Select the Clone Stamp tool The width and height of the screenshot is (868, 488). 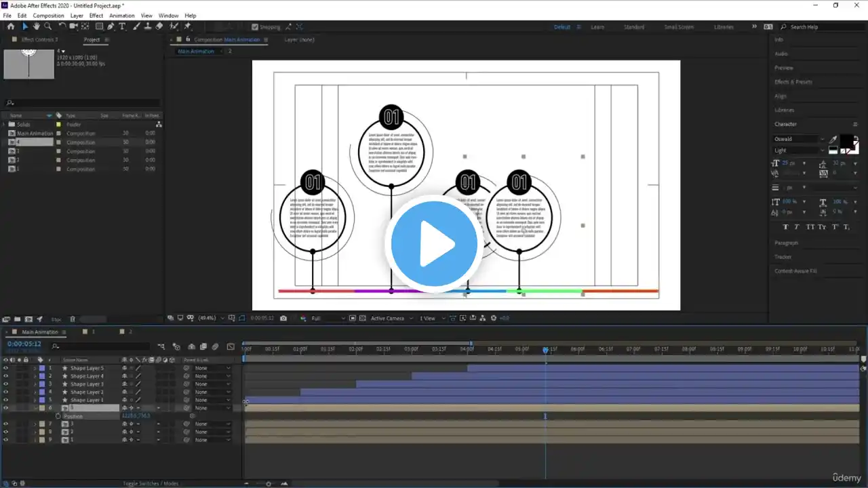147,26
